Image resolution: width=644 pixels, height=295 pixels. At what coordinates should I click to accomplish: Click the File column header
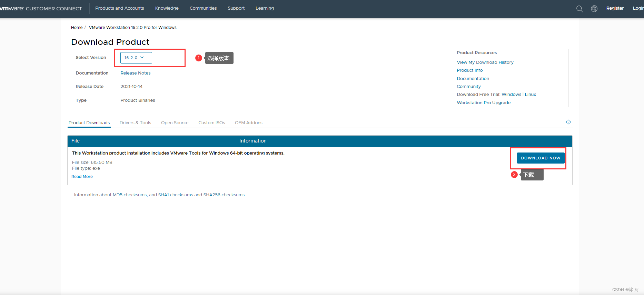click(76, 141)
